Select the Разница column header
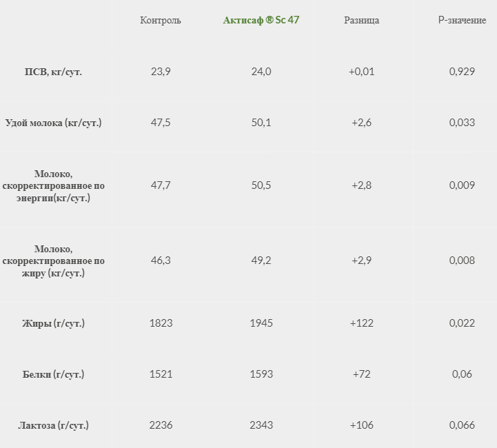The width and height of the screenshot is (497, 448). click(361, 20)
